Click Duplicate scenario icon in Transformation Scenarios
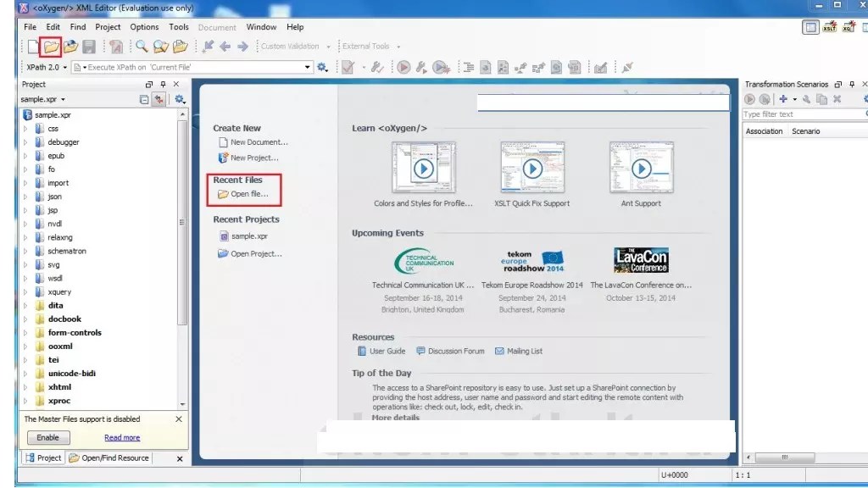 (x=822, y=99)
